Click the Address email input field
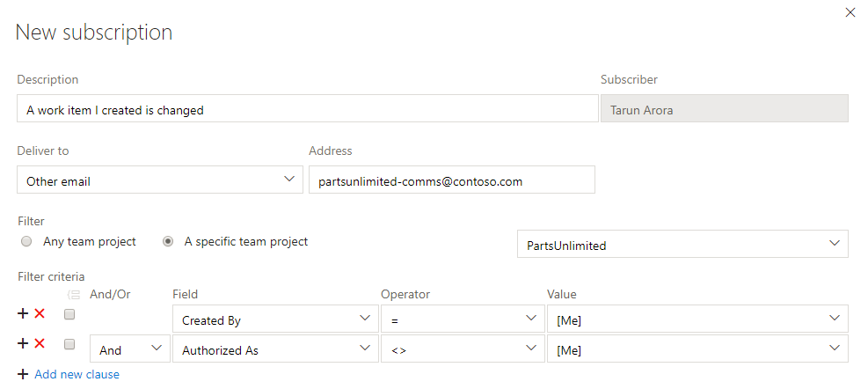The width and height of the screenshot is (868, 389). 452,180
